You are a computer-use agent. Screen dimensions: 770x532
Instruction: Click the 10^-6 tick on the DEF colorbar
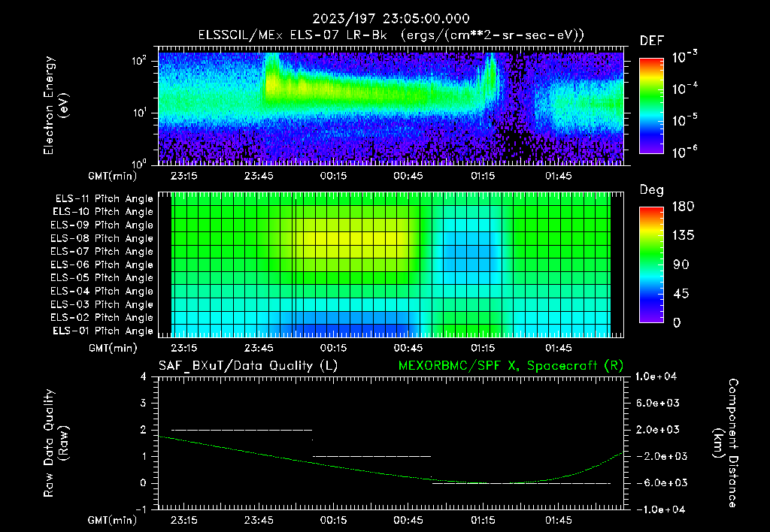tap(684, 152)
